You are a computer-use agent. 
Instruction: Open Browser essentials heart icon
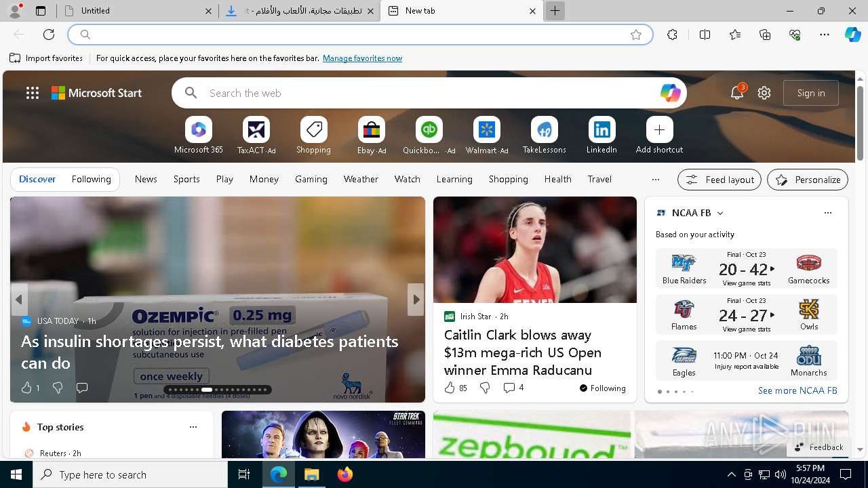[x=795, y=35]
